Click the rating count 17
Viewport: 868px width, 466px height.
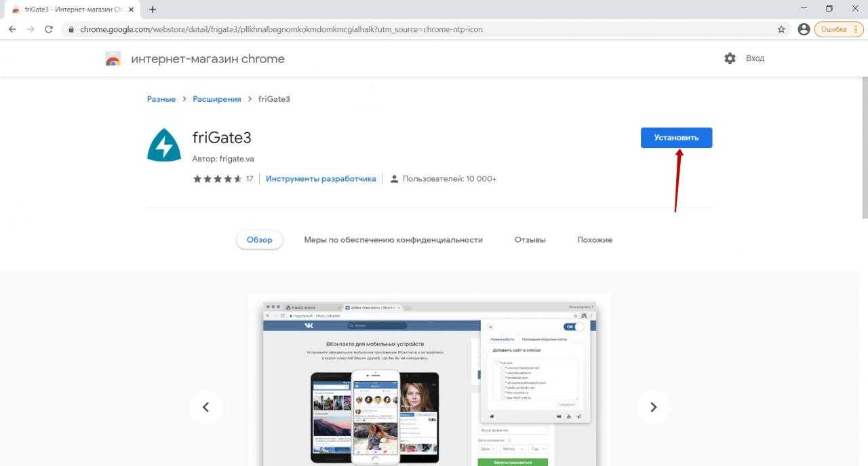(x=250, y=179)
